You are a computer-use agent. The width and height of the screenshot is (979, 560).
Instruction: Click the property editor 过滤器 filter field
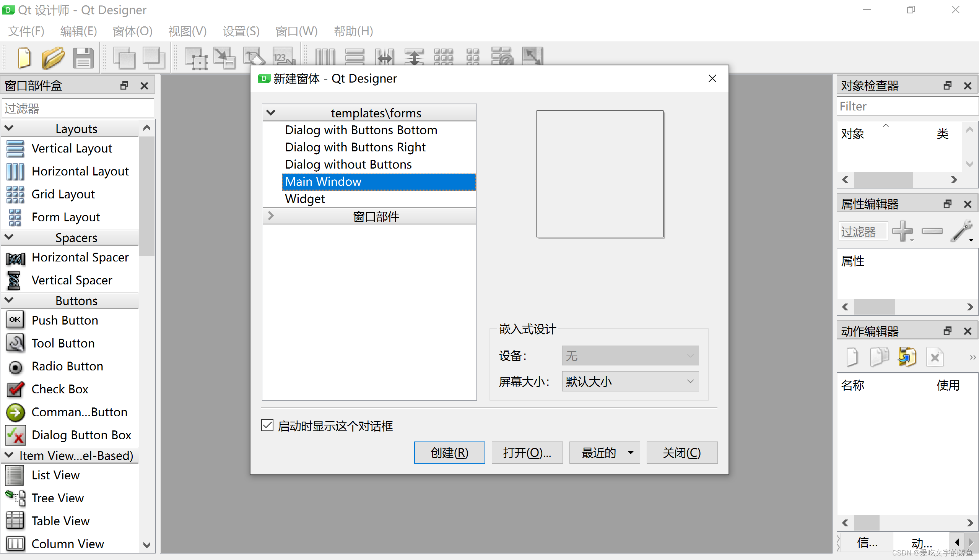(863, 232)
